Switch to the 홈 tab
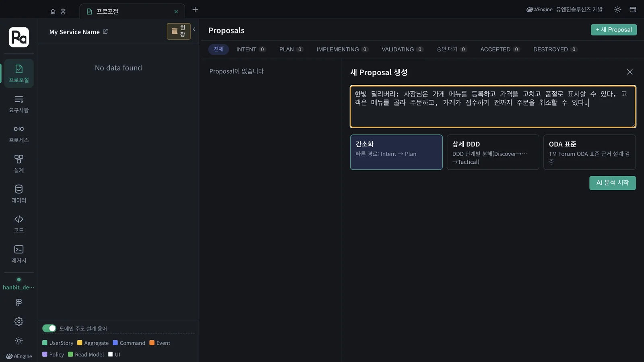 [x=58, y=12]
